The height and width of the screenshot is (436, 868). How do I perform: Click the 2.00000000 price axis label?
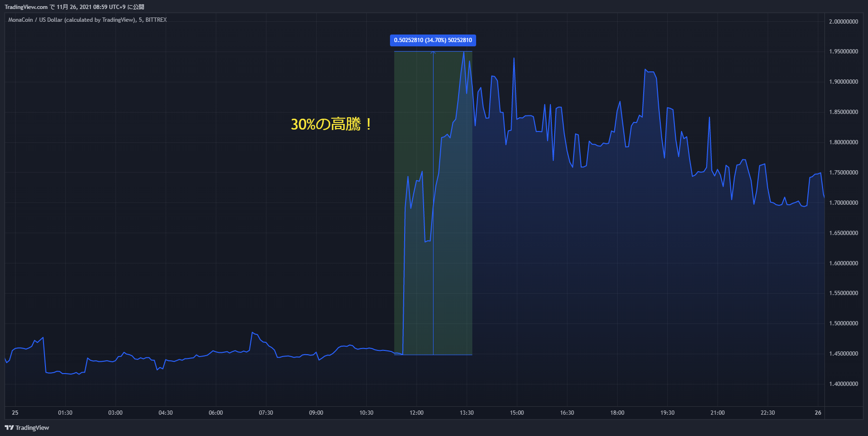843,22
